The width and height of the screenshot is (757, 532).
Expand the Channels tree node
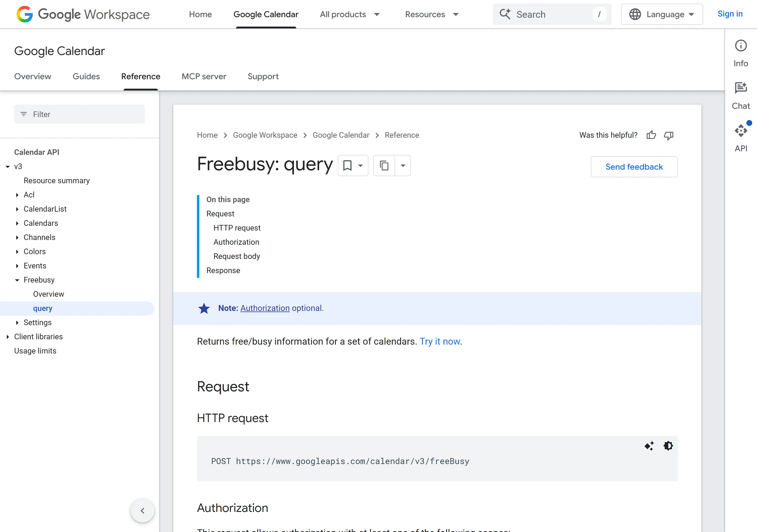click(17, 237)
